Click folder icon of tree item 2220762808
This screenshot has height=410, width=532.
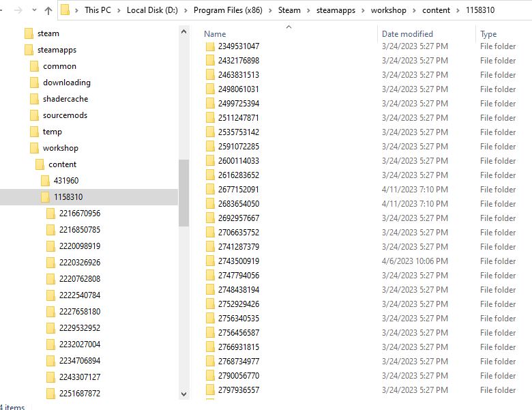point(50,278)
